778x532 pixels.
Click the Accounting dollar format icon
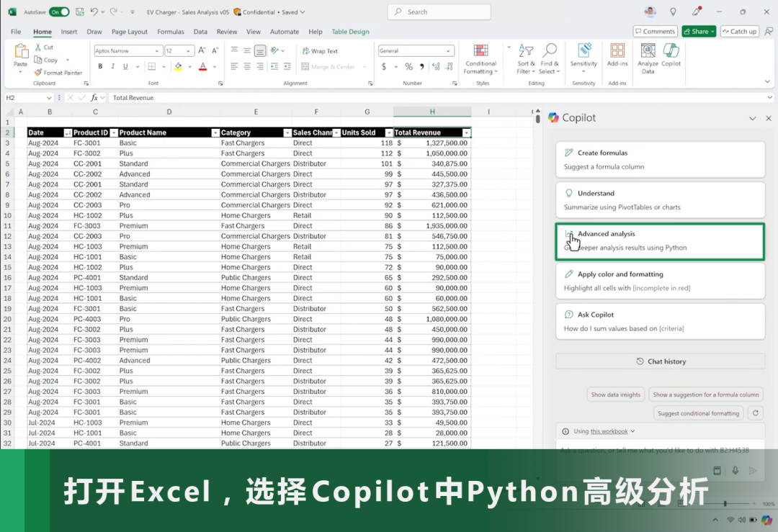click(383, 66)
